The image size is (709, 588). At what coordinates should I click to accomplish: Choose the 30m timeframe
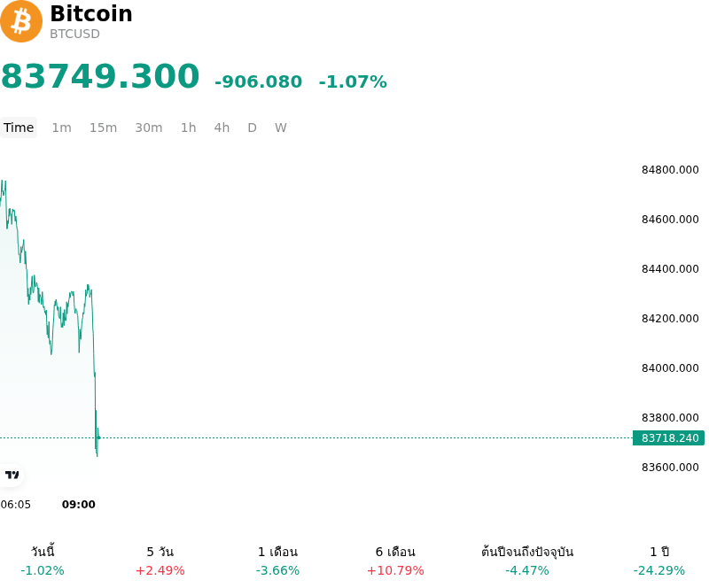coord(149,128)
